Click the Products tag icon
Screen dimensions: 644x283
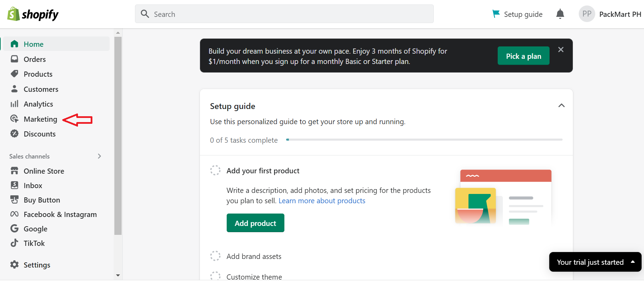(x=14, y=74)
